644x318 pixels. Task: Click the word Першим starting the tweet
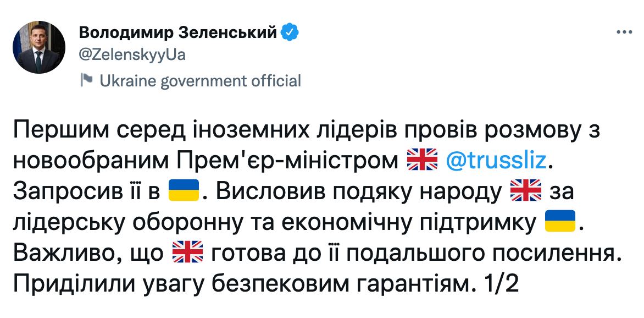click(x=53, y=130)
